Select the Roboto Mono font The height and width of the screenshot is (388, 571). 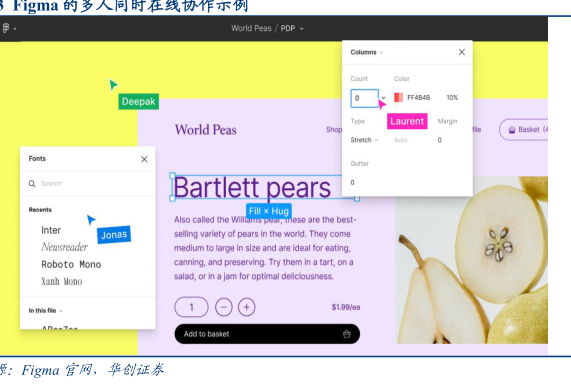click(71, 264)
